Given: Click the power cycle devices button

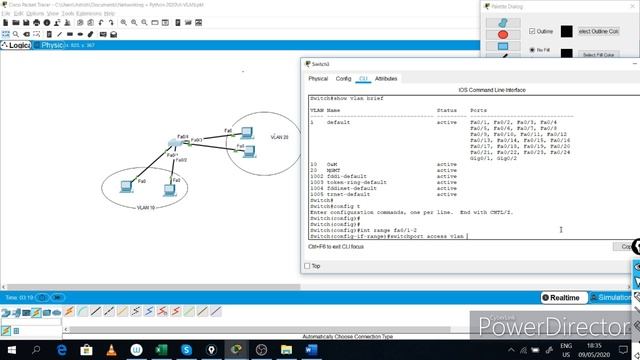Looking at the screenshot, I should click(x=42, y=298).
